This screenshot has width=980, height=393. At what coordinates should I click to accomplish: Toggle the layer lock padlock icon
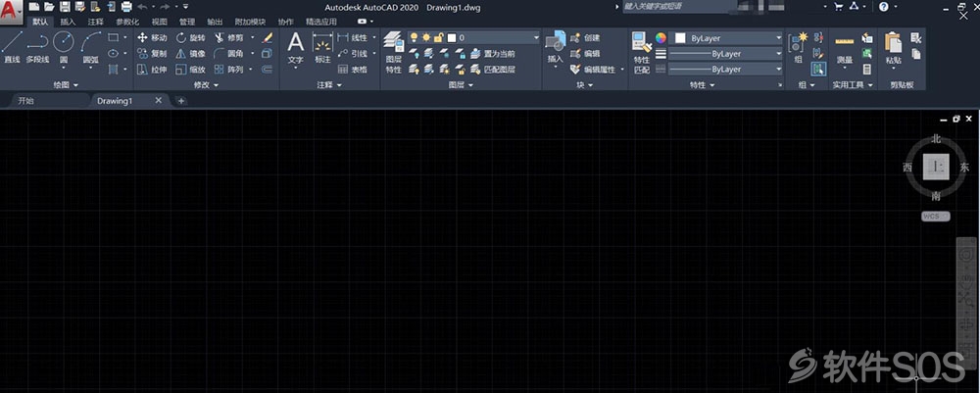point(439,37)
